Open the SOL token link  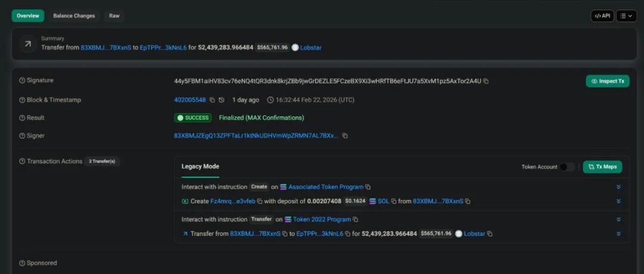pyautogui.click(x=383, y=202)
